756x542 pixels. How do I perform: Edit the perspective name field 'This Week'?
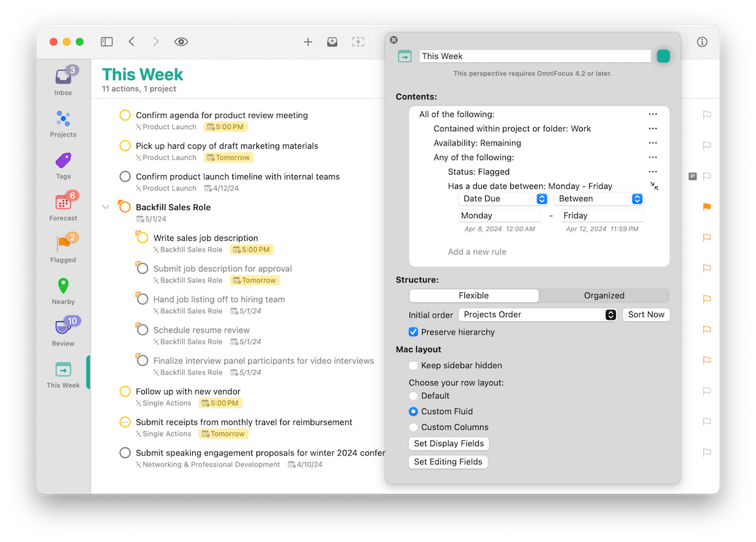tap(535, 56)
